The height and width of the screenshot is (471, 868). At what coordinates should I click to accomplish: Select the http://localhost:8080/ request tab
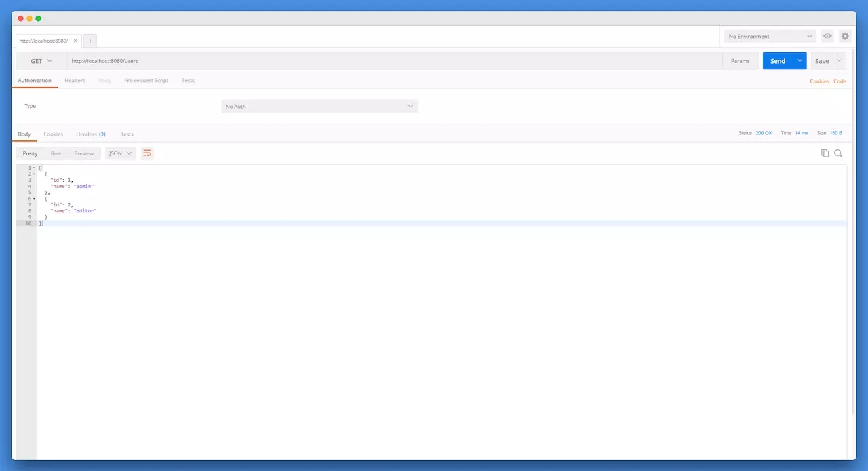point(43,41)
